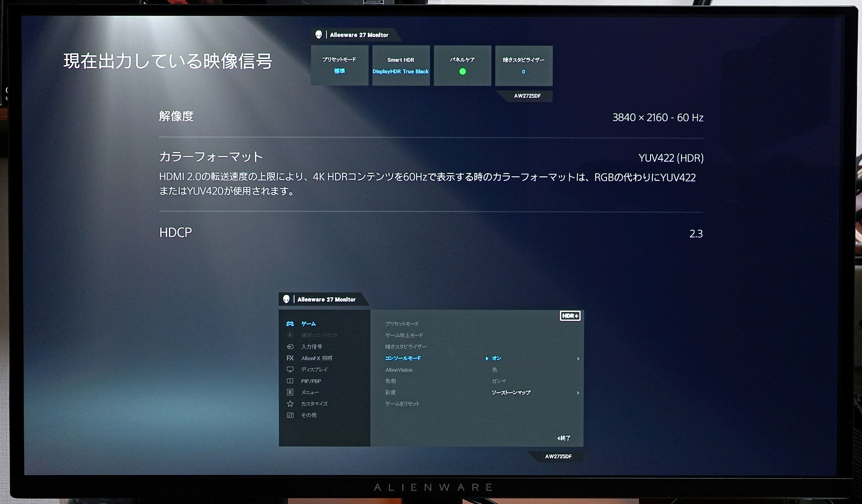Click the HDCP 2.3 value
The image size is (862, 504).
696,234
